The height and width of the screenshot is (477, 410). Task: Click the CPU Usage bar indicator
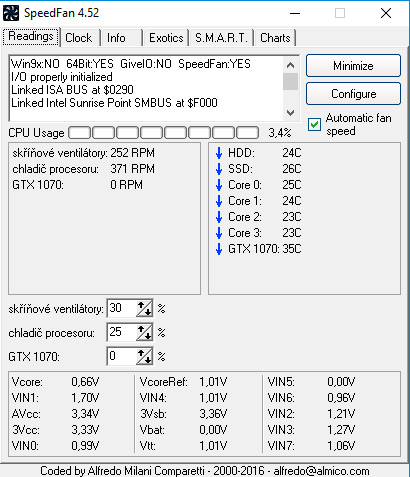pos(163,132)
